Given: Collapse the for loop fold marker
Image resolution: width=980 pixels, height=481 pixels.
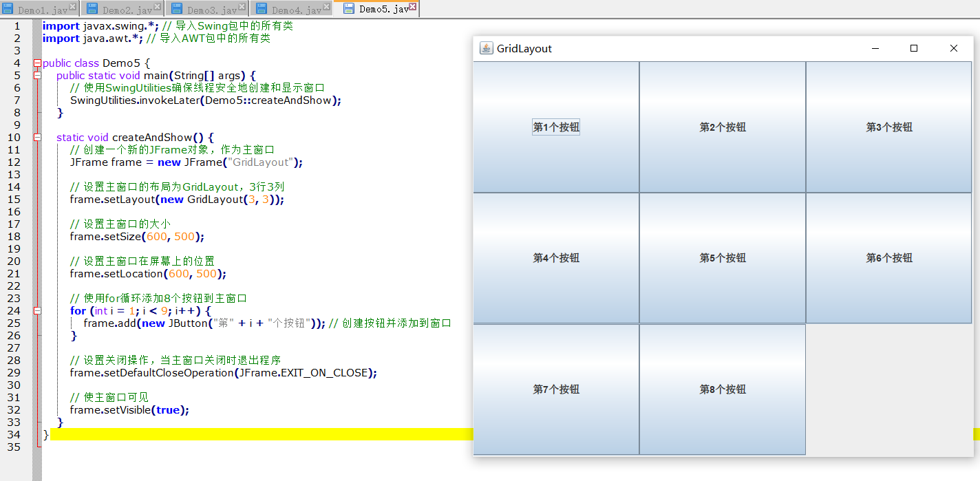Looking at the screenshot, I should [x=38, y=311].
